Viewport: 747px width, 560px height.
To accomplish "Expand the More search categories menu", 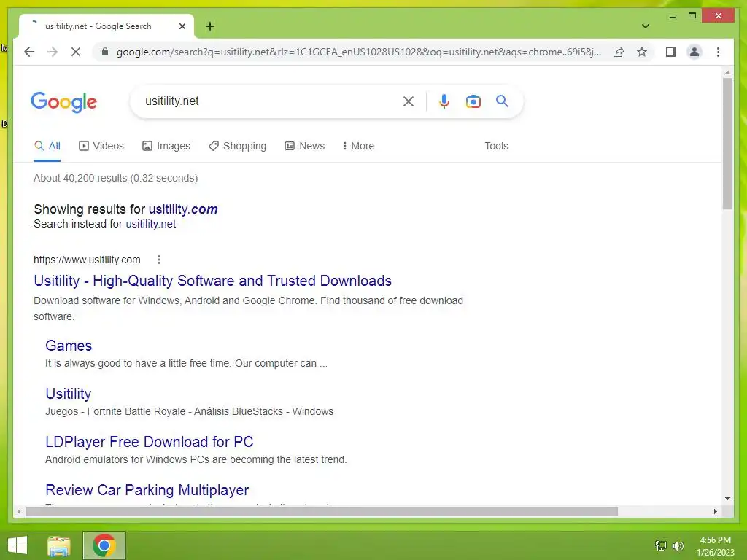I will 358,146.
